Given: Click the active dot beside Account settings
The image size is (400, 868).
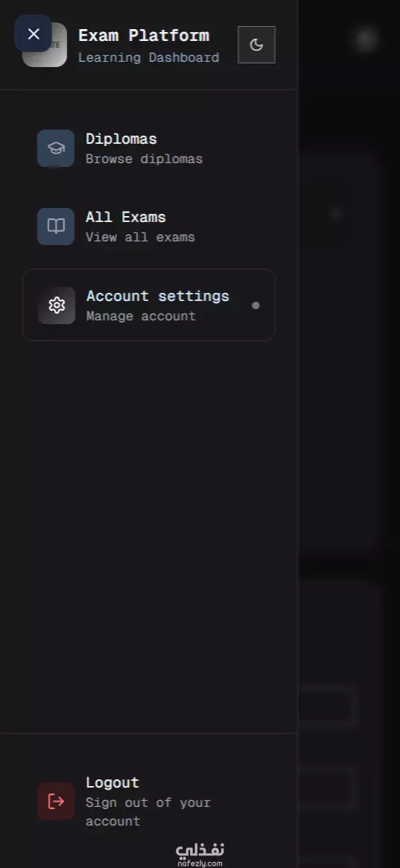Looking at the screenshot, I should tap(255, 305).
